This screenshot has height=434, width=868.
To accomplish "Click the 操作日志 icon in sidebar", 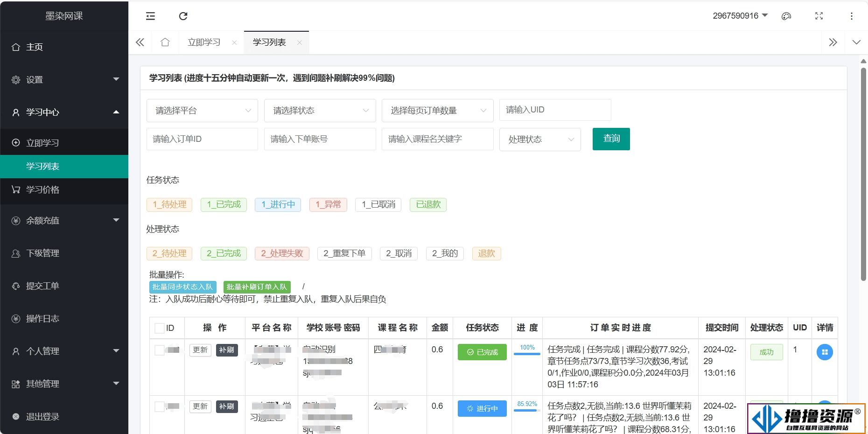I will (16, 319).
